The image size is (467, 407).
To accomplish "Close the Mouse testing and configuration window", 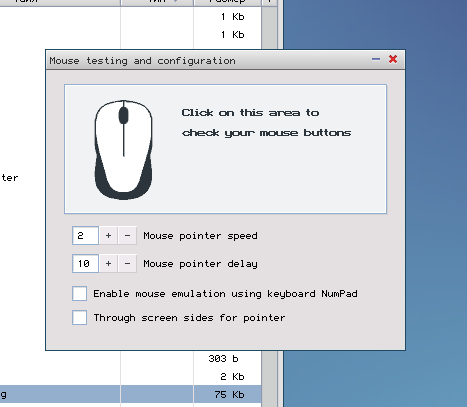I will click(x=393, y=59).
